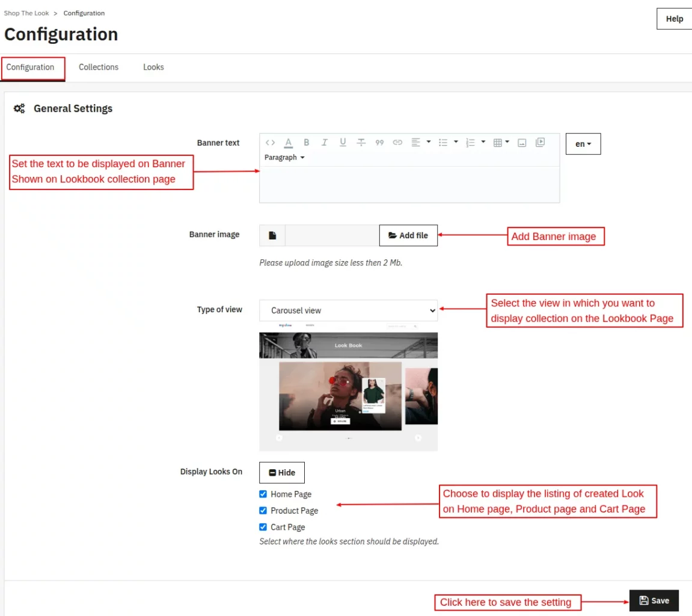Toggle italic formatting
The height and width of the screenshot is (616, 692).
click(325, 142)
